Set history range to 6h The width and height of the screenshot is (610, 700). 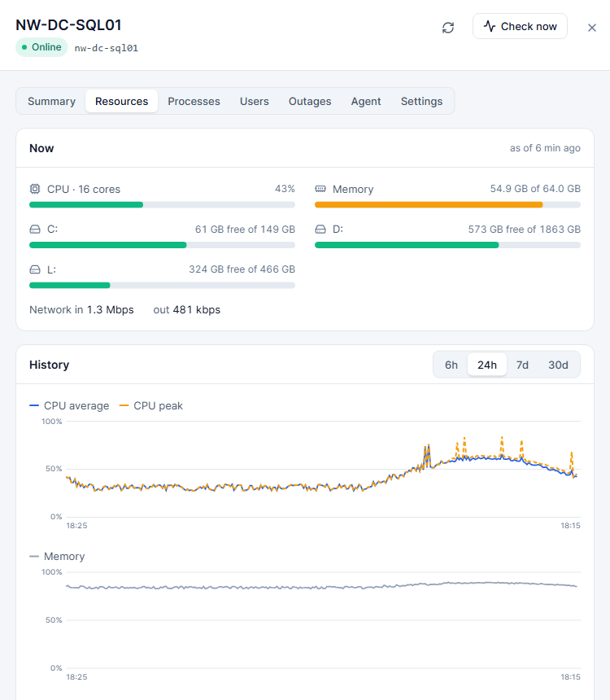(451, 365)
